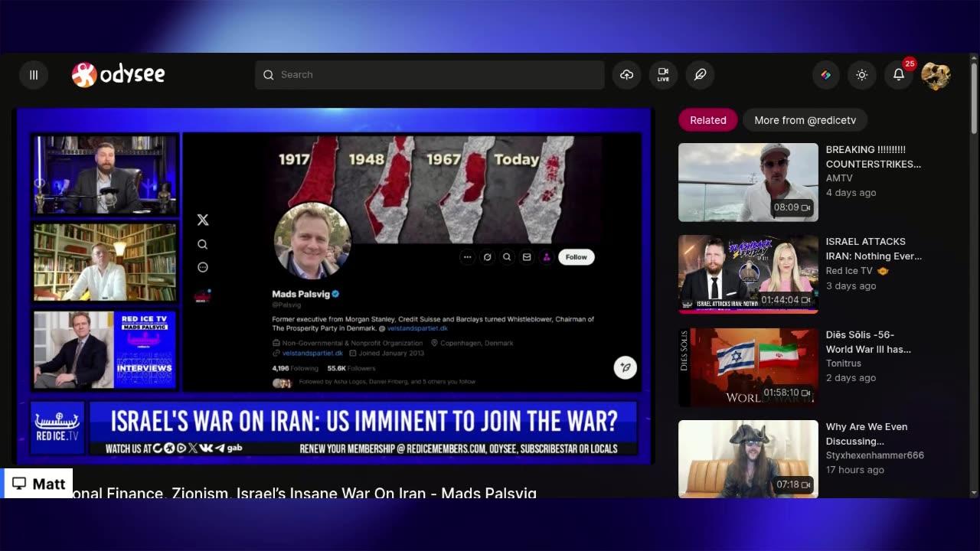Screen dimensions: 980x551
Task: Open the sidebar menu icon
Action: tap(34, 75)
